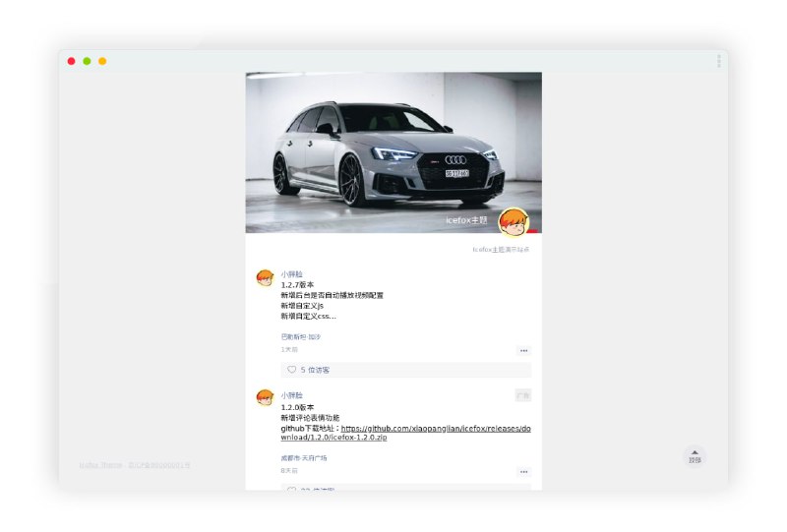The width and height of the screenshot is (787, 532).
Task: Click the 广告 tag on the second post
Action: point(522,395)
